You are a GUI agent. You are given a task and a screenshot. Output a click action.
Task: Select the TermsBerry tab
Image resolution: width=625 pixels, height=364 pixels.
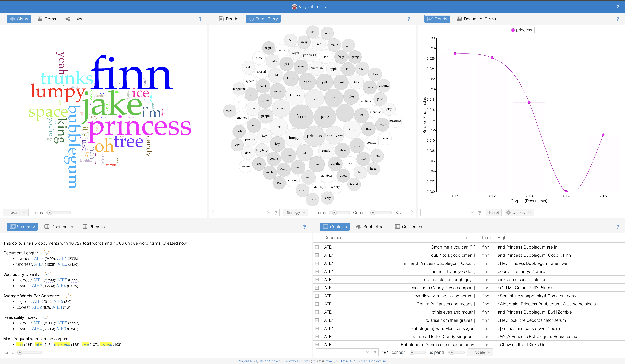[x=263, y=19]
